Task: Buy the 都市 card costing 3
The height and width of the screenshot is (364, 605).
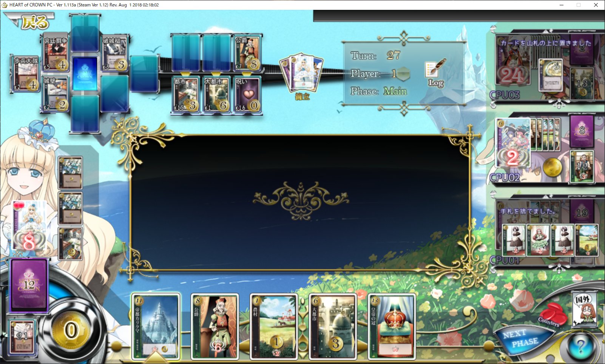Action: point(186,94)
